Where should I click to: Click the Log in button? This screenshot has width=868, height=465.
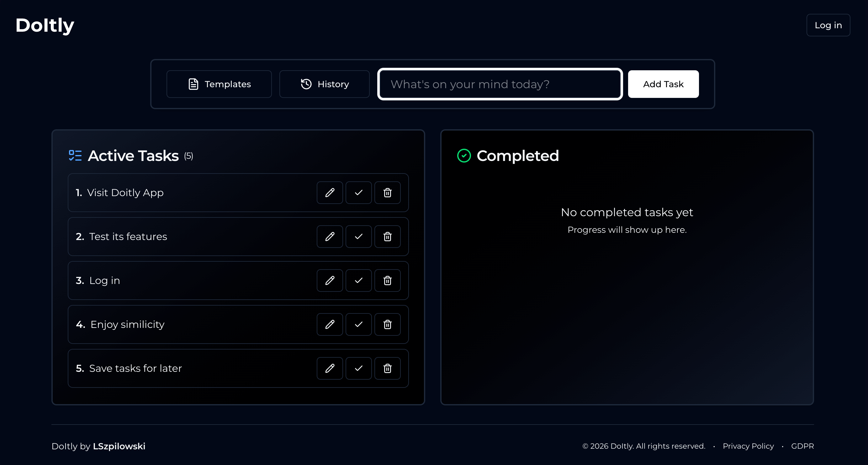pyautogui.click(x=828, y=25)
